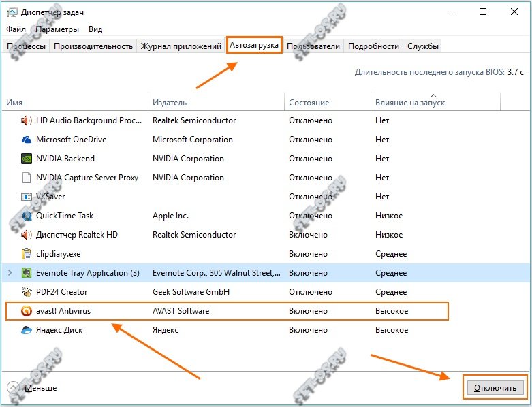Click the Microsoft OneDrive cloud icon

tap(27, 140)
